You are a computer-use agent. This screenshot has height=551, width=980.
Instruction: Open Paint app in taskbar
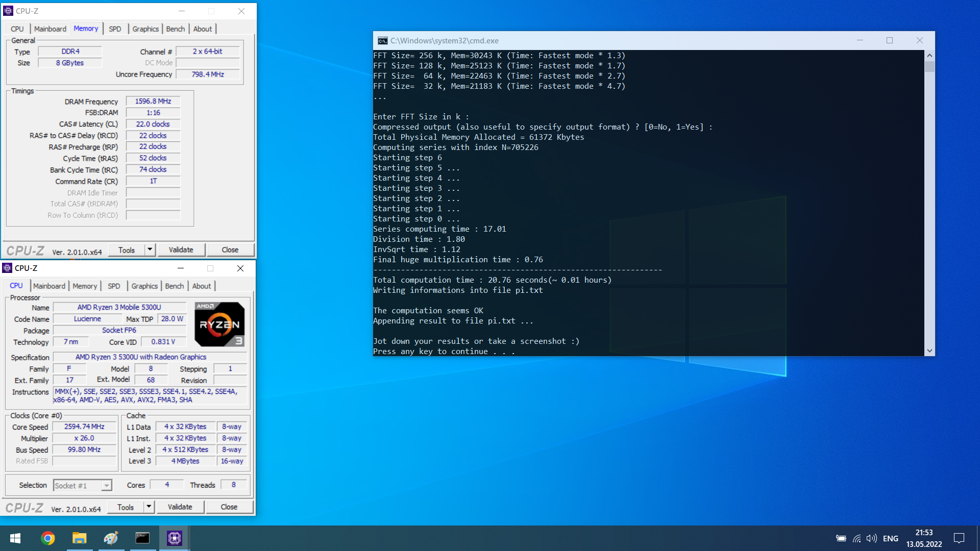[x=111, y=538]
